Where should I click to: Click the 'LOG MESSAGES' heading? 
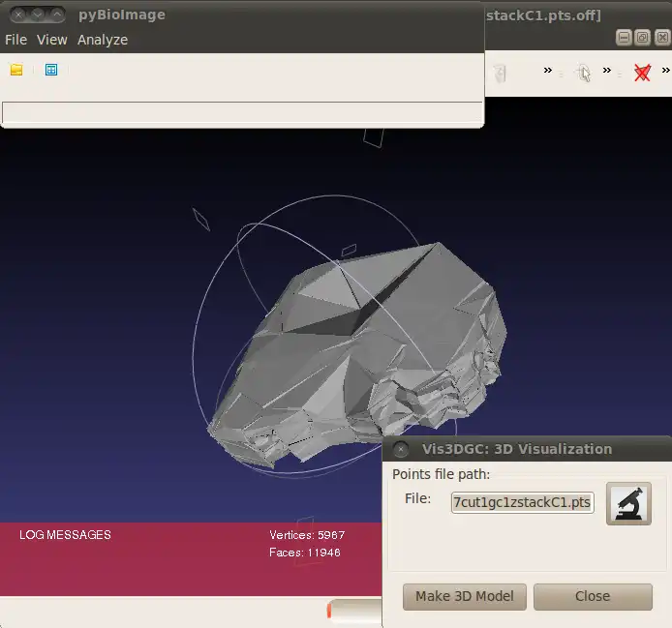click(x=65, y=535)
